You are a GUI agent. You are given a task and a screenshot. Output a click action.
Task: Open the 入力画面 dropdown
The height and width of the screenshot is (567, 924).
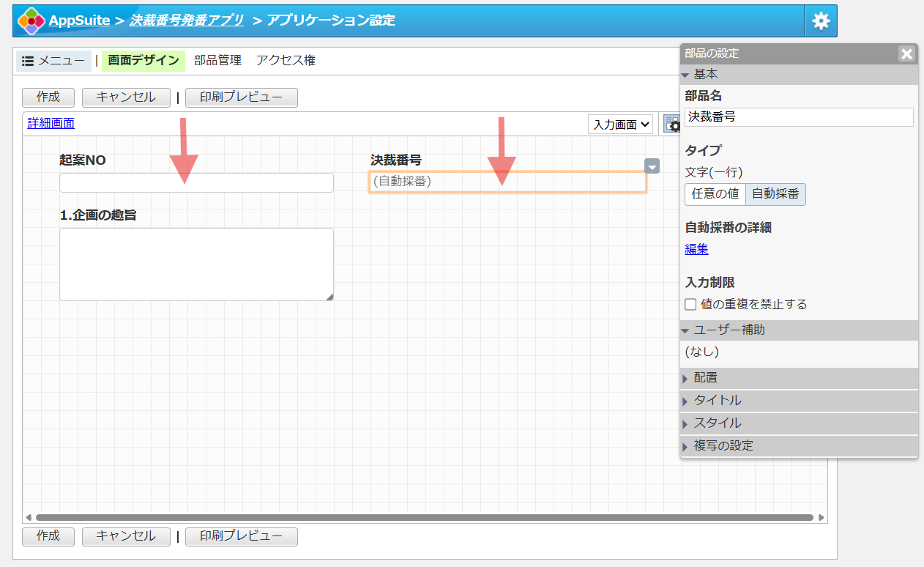tap(620, 124)
